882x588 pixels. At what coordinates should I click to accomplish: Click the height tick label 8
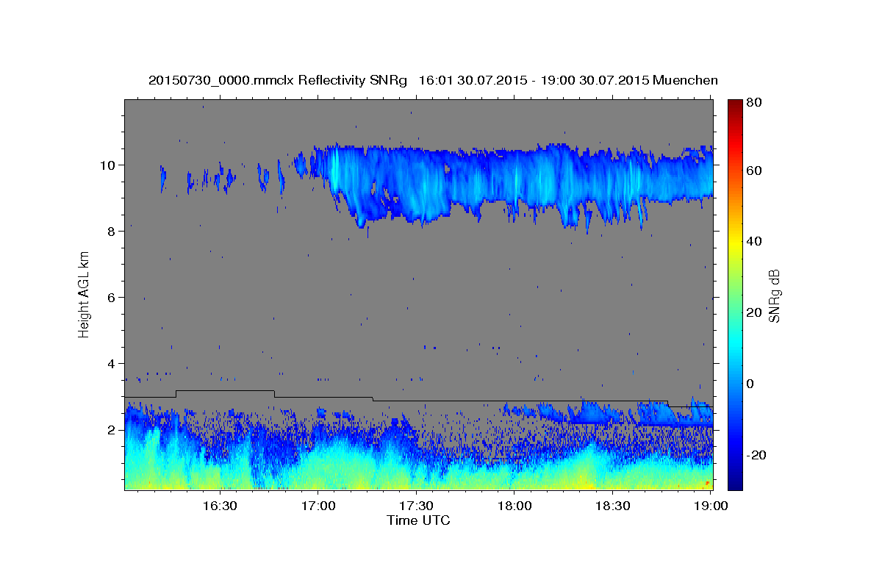coord(112,231)
